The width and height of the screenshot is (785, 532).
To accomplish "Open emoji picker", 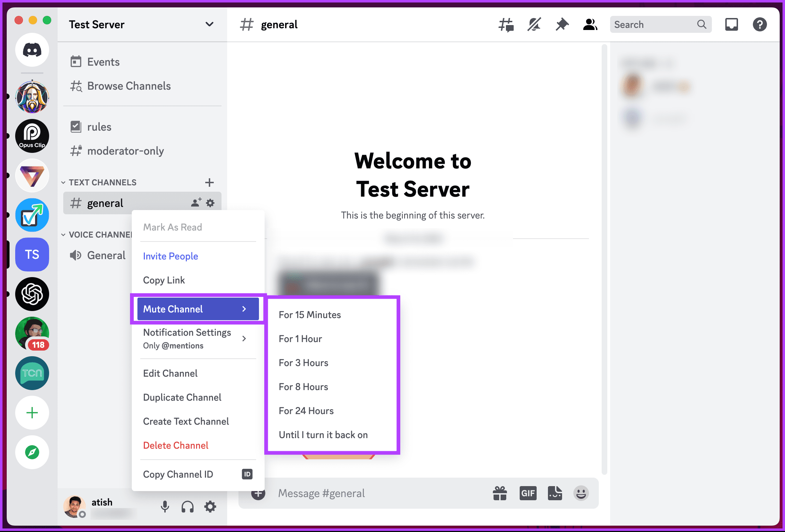I will [581, 493].
